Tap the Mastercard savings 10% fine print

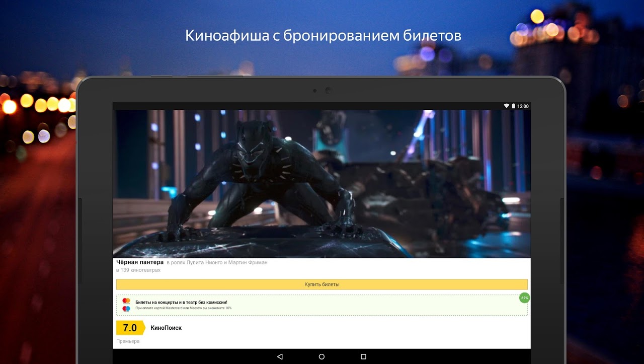click(183, 308)
